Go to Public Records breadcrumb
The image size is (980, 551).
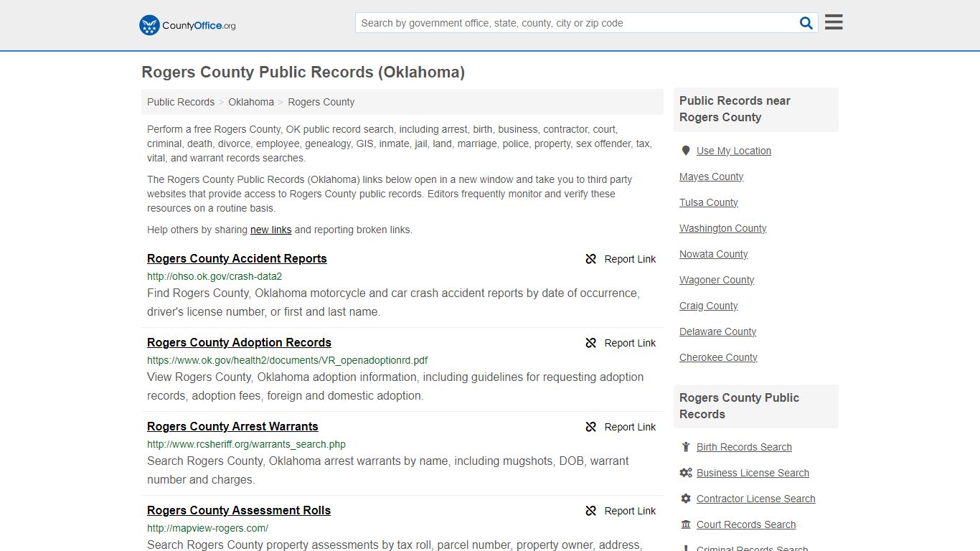[x=181, y=102]
